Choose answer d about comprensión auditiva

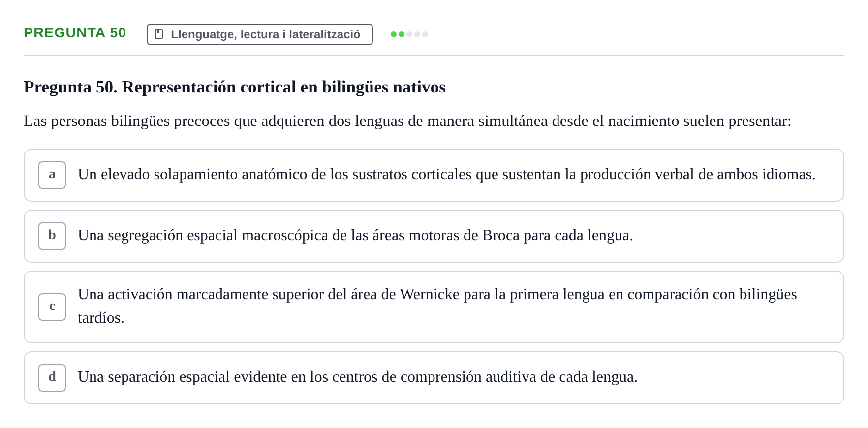pos(434,378)
